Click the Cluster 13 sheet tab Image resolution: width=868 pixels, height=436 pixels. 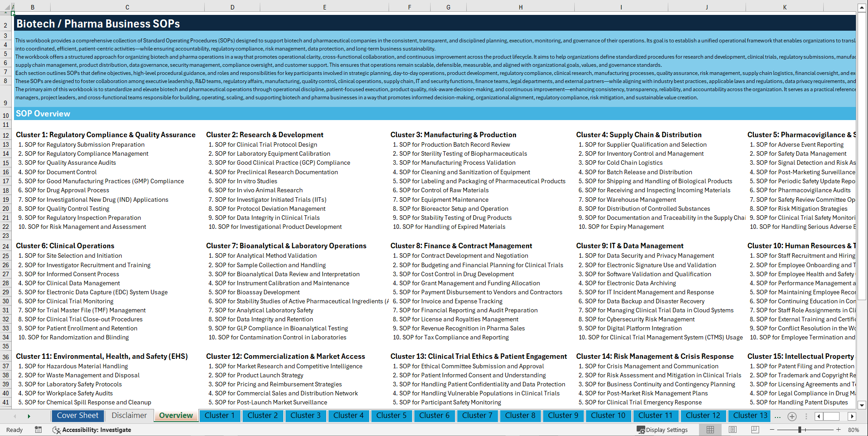point(749,416)
